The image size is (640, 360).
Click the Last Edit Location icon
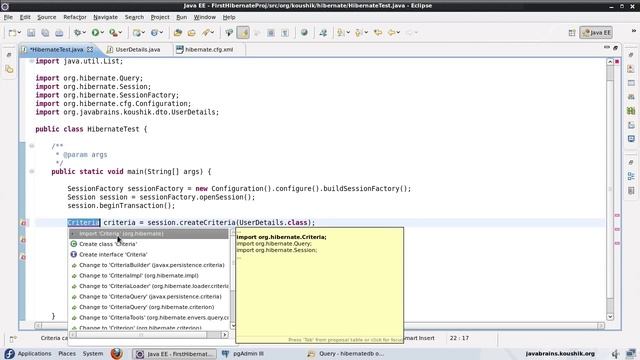pyautogui.click(x=378, y=33)
